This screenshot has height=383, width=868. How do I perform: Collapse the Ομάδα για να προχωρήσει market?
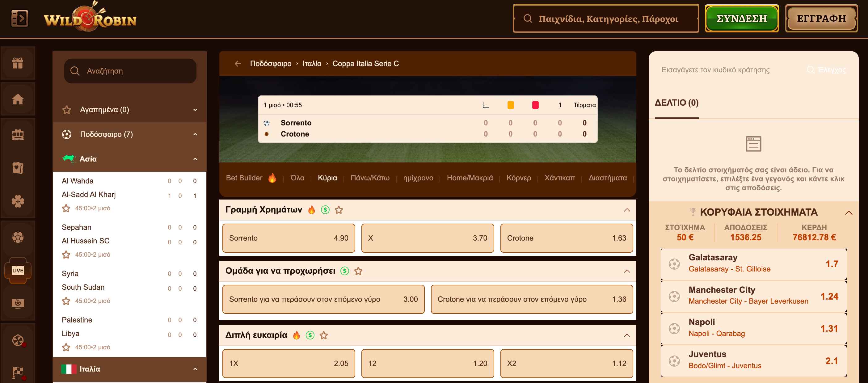(626, 271)
